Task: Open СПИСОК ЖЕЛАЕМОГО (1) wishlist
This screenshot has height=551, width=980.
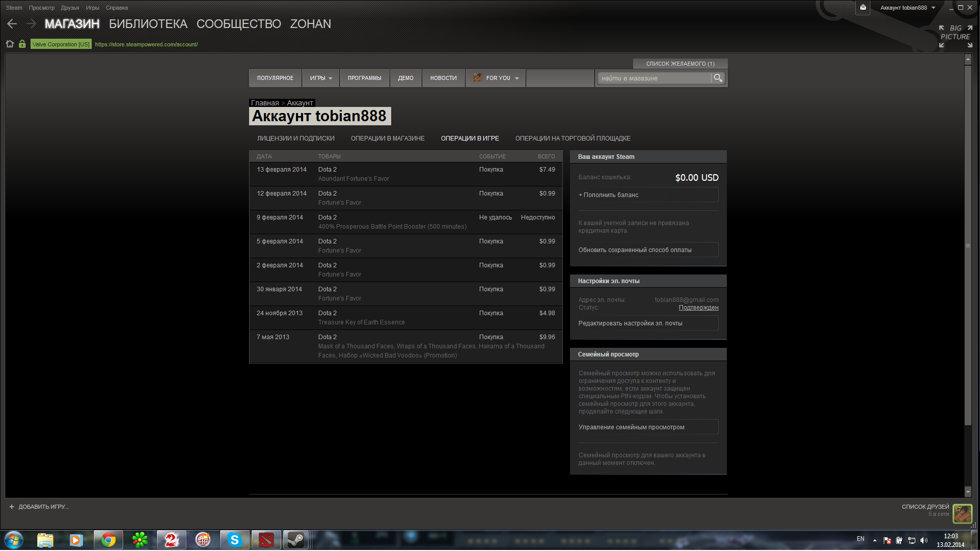Action: point(680,64)
